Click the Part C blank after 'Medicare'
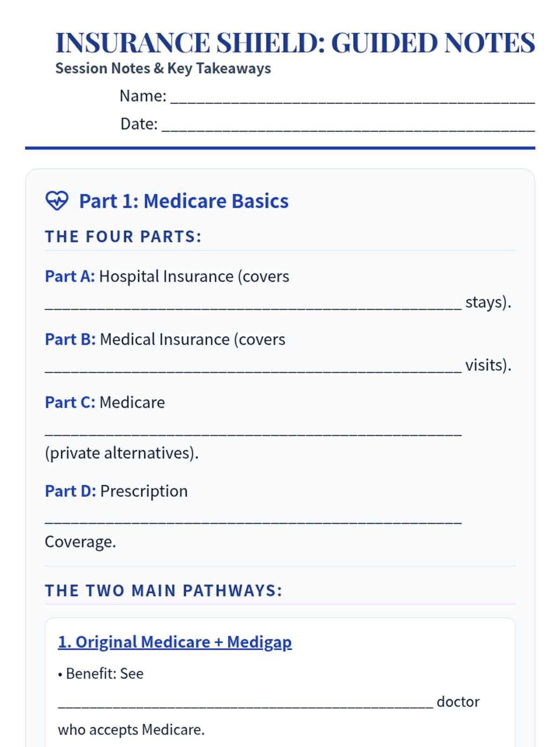 [x=253, y=429]
